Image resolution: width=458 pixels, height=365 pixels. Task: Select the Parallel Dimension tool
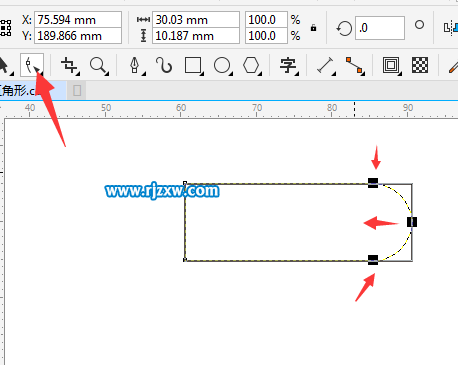click(x=326, y=65)
